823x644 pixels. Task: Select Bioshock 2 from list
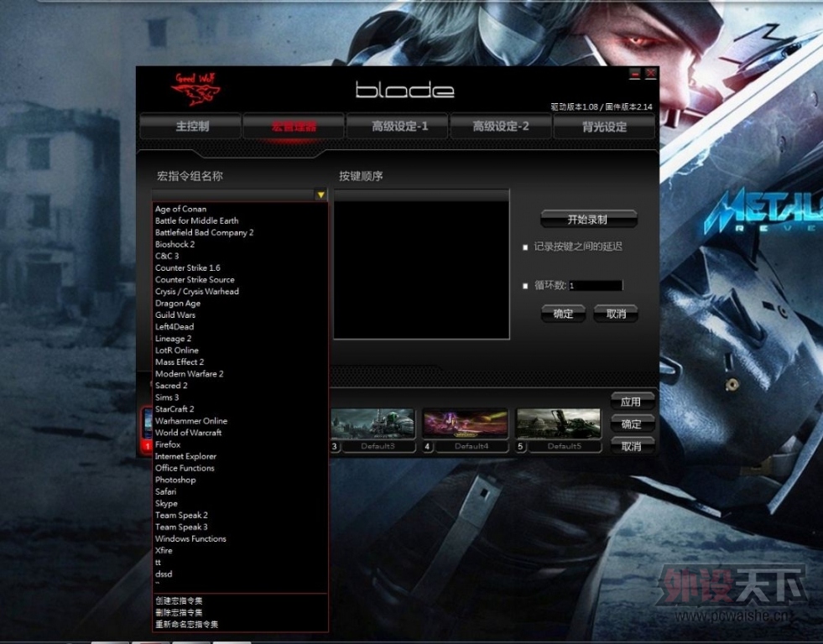click(174, 244)
